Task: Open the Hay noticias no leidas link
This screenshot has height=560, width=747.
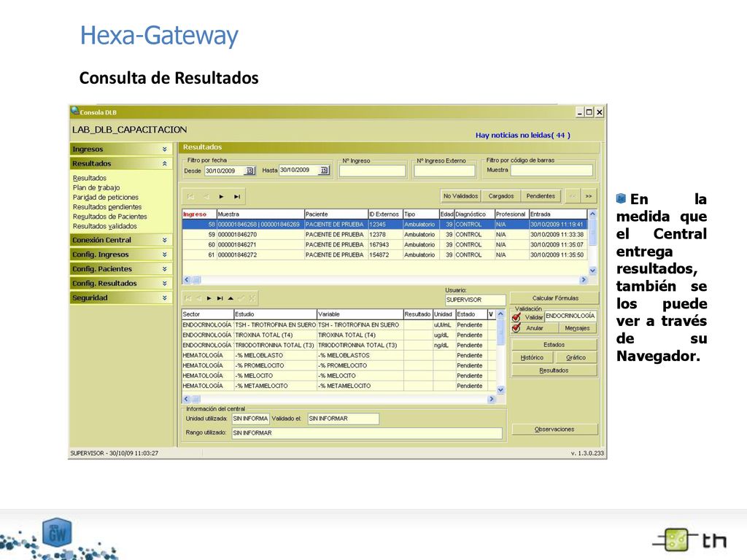Action: (x=522, y=135)
